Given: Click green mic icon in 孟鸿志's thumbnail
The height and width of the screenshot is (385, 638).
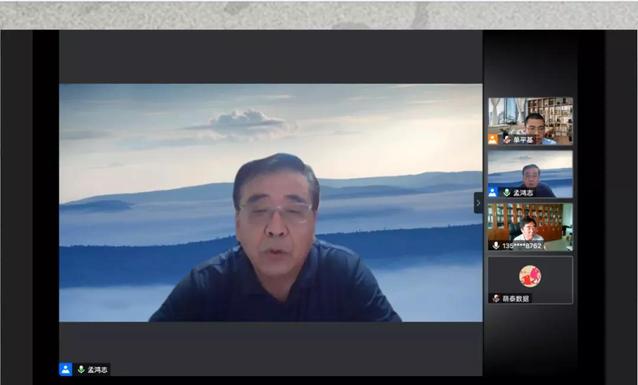Looking at the screenshot, I should 507,192.
